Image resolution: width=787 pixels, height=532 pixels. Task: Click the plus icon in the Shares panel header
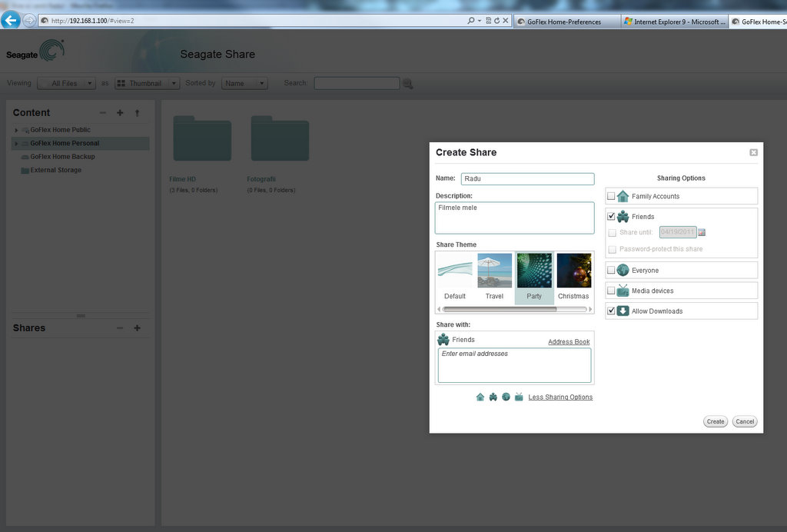[x=137, y=328]
